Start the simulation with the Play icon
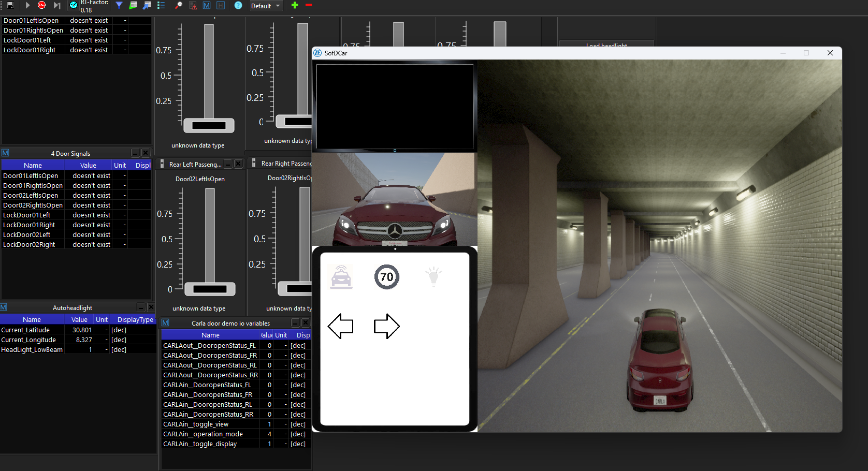Image resolution: width=868 pixels, height=471 pixels. [27, 6]
